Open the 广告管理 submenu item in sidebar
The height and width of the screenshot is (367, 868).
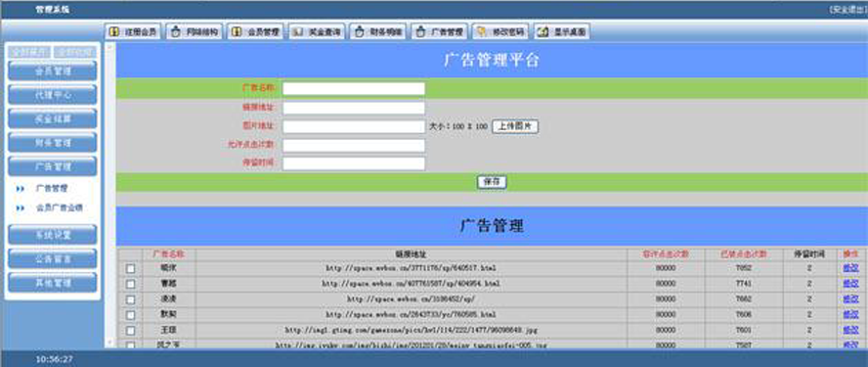click(x=52, y=189)
